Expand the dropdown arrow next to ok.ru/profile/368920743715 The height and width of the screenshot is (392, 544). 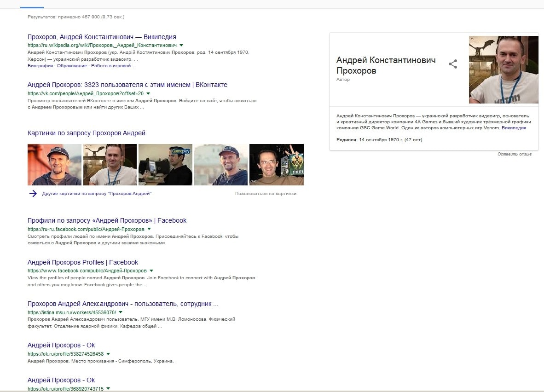pos(108,388)
